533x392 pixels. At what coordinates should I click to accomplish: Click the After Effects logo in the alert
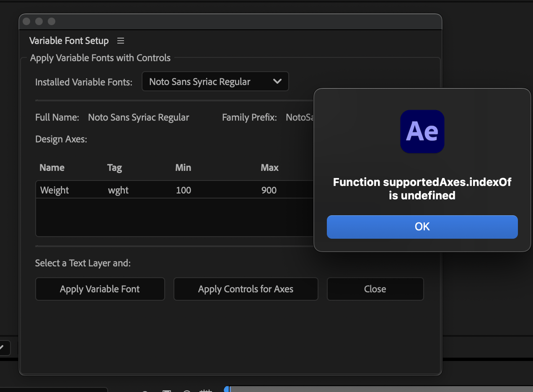pos(422,132)
